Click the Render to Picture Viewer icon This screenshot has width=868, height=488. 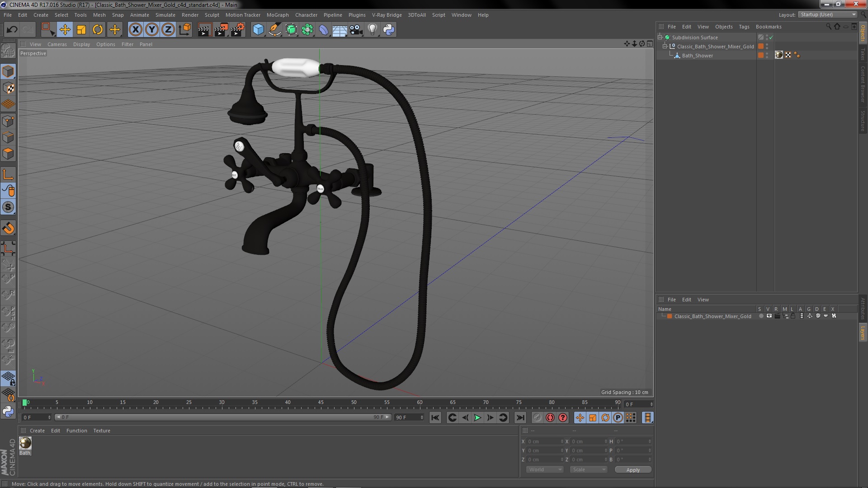221,30
